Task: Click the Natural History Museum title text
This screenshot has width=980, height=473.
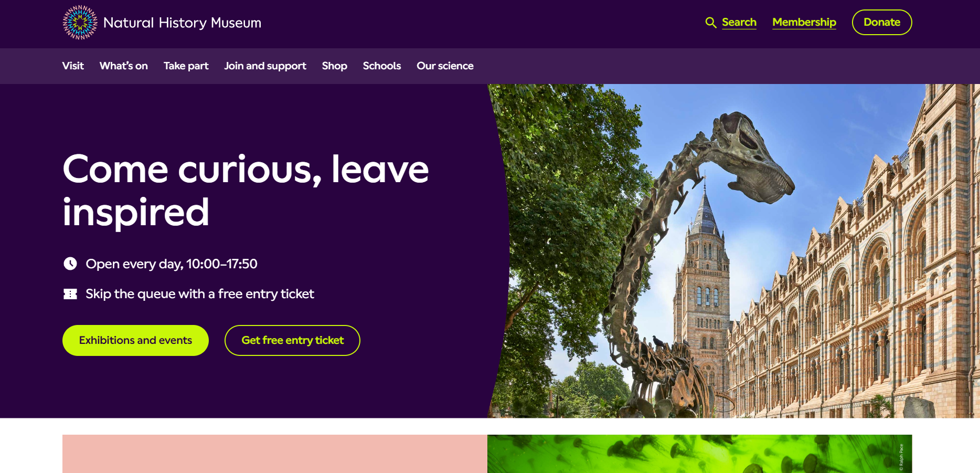Action: (x=183, y=23)
